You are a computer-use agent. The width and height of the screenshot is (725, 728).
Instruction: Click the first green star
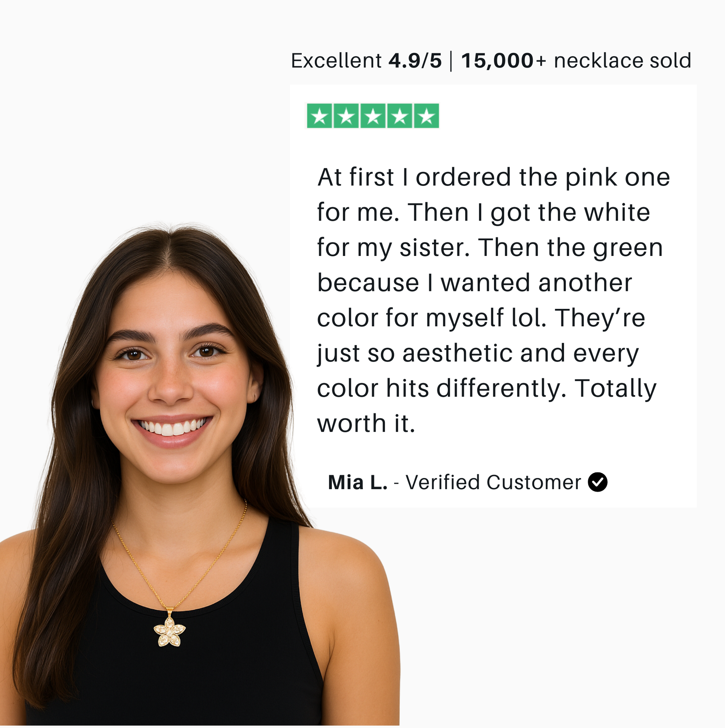coord(320,116)
